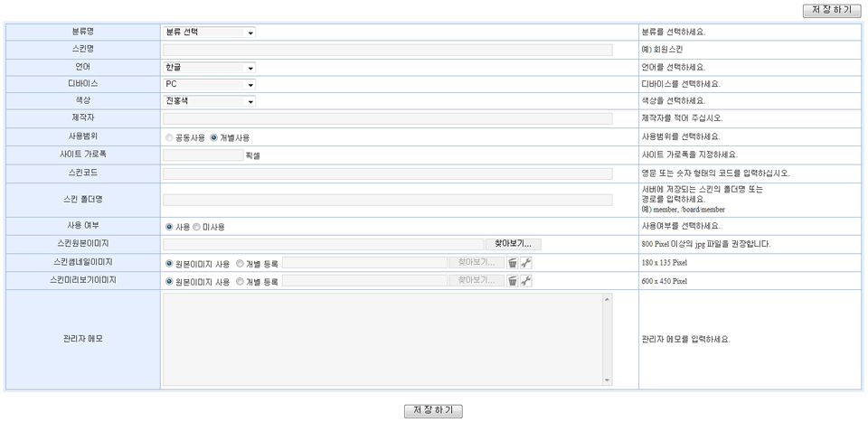
Task: Select 개별 등록 for 스킨미리보기이미지
Action: click(240, 281)
